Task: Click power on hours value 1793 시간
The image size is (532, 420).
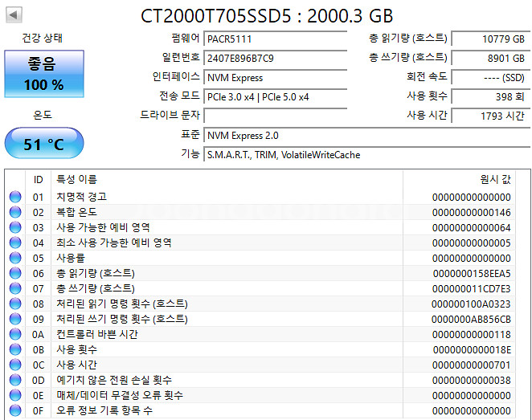Action: click(x=490, y=116)
